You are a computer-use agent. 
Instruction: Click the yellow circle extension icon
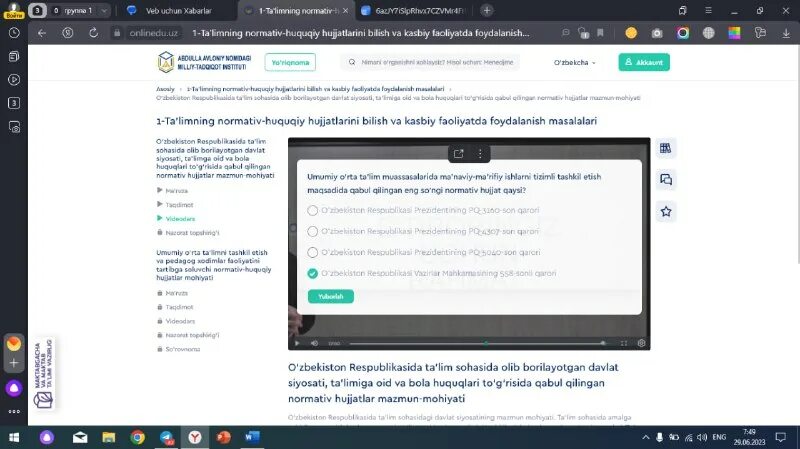631,33
